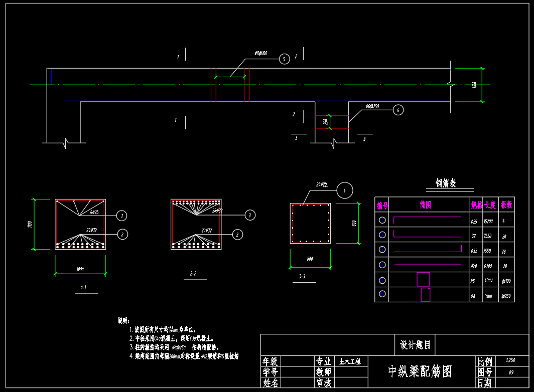The width and height of the screenshot is (534, 392).
Task: Click the 设计题目 title block cell
Action: point(415,345)
